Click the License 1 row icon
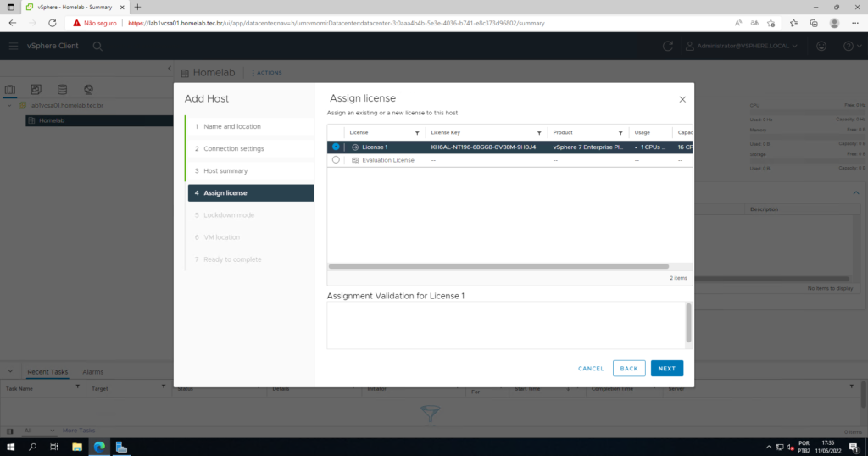The height and width of the screenshot is (456, 868). pos(355,147)
